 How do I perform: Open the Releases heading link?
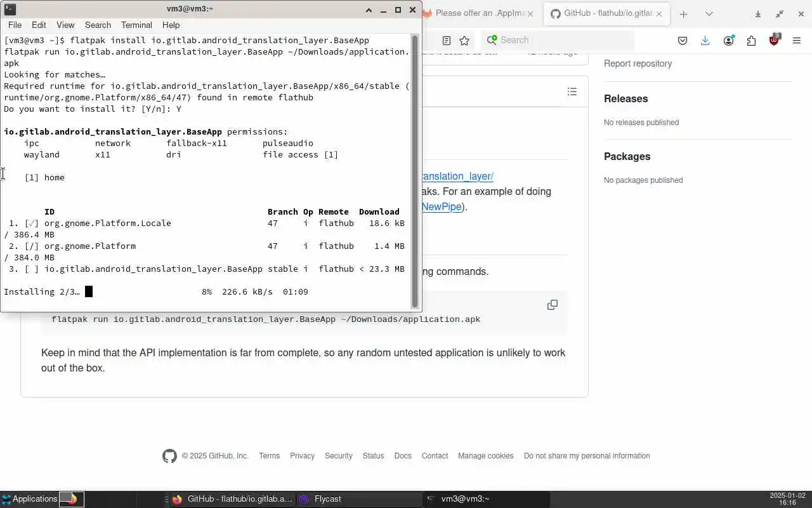[625, 98]
